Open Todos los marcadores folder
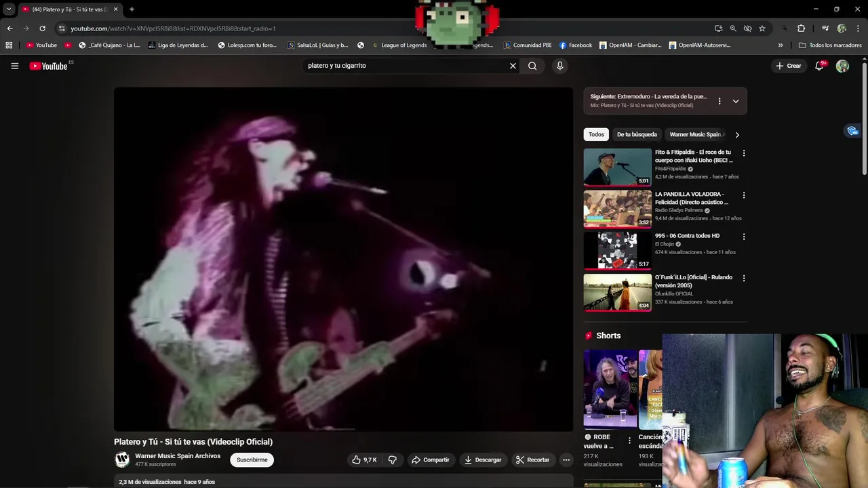 click(x=830, y=45)
